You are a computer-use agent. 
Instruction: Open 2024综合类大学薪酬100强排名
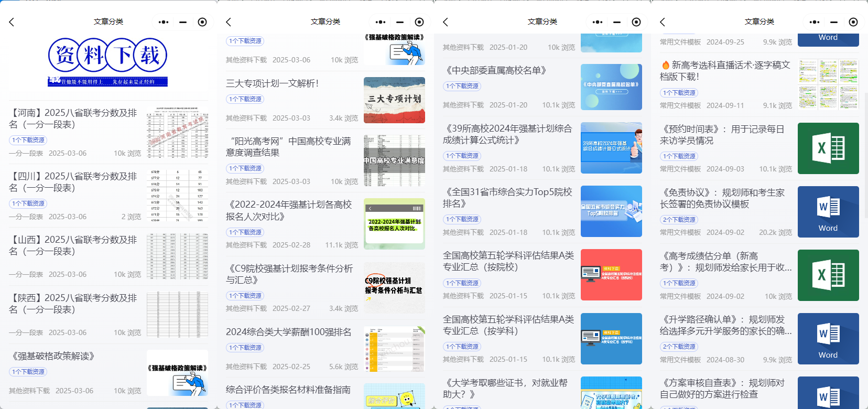(289, 332)
